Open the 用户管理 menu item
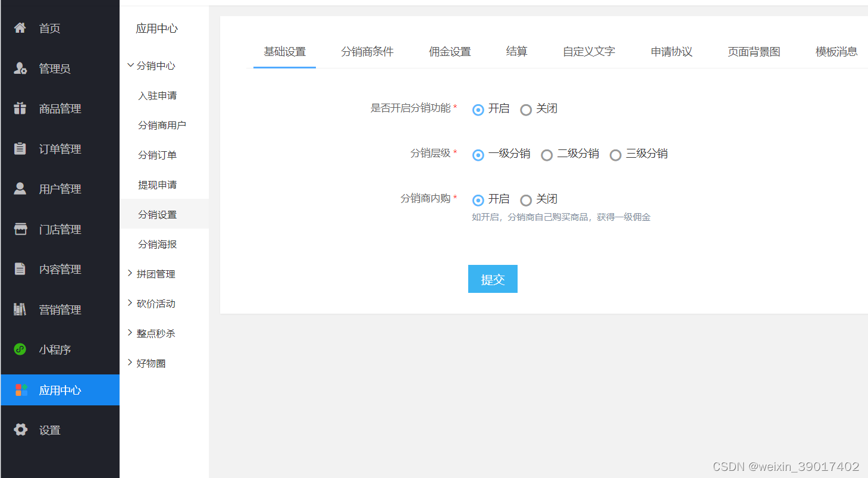The width and height of the screenshot is (868, 478). (60, 189)
